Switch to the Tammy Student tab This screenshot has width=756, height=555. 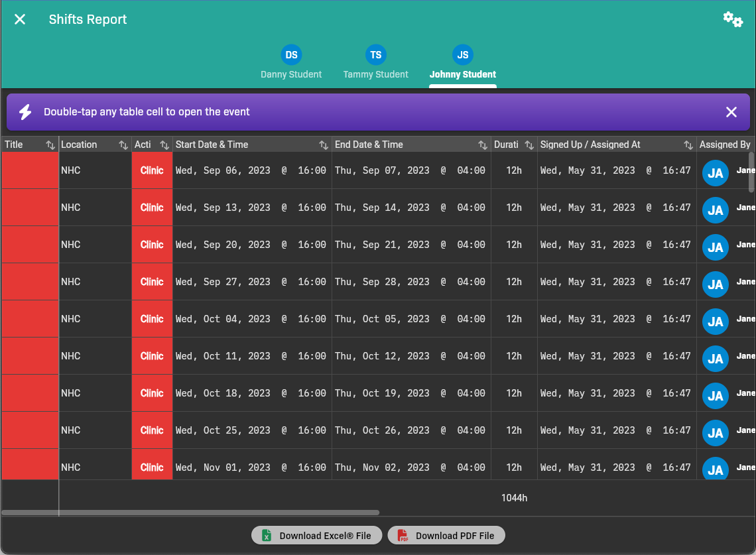(x=375, y=63)
